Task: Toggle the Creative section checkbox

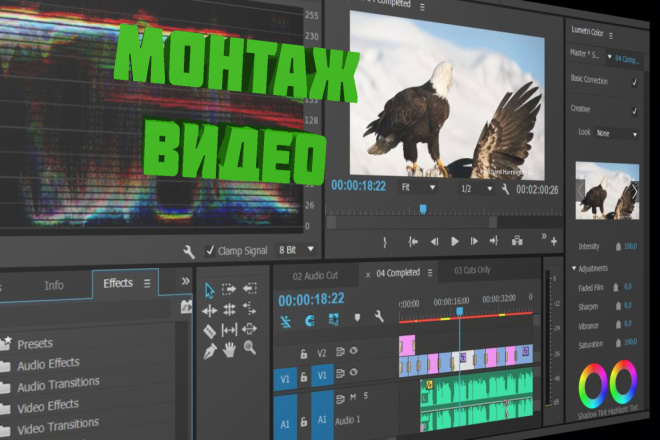Action: (x=634, y=111)
